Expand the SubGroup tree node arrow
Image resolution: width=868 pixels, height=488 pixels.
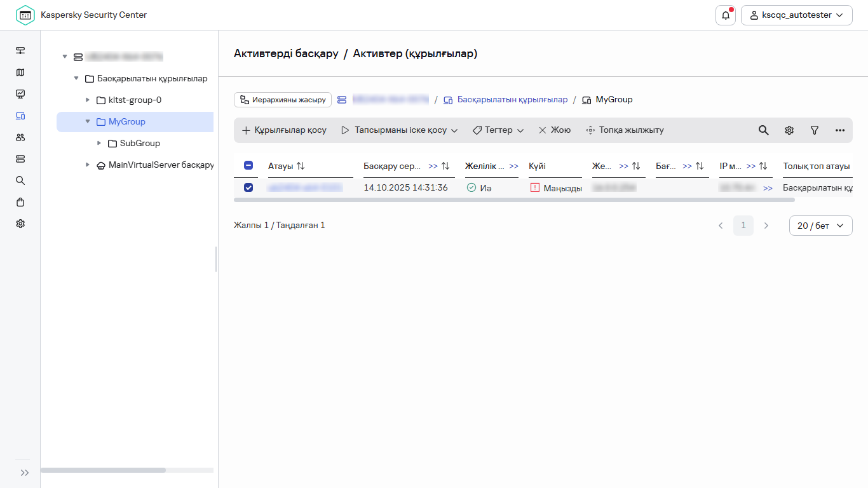pos(99,143)
